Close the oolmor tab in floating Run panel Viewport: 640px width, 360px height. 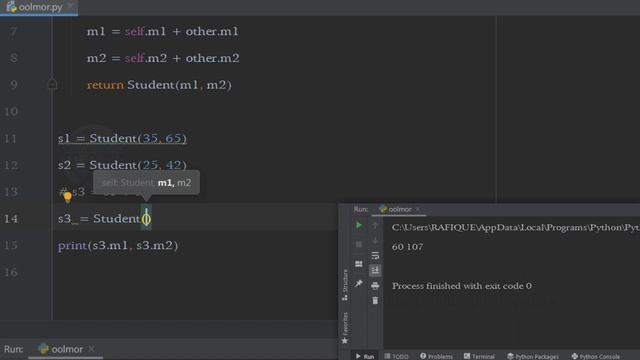coord(418,209)
